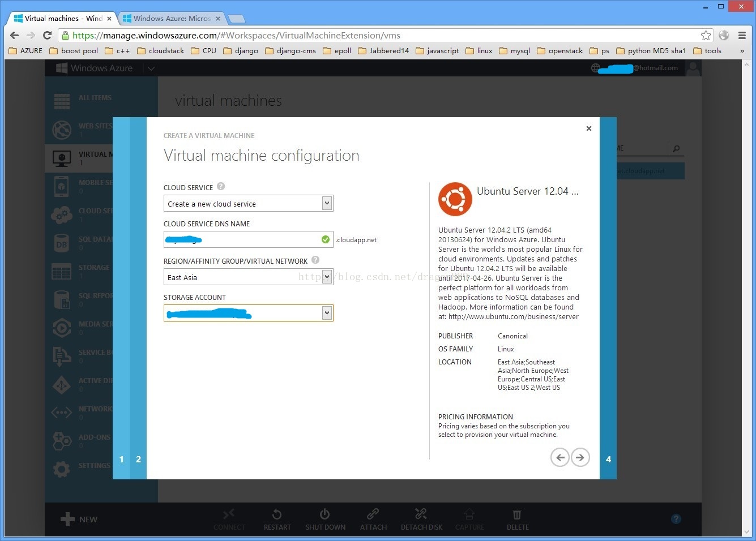Click the globe icon beside the star

click(x=724, y=35)
